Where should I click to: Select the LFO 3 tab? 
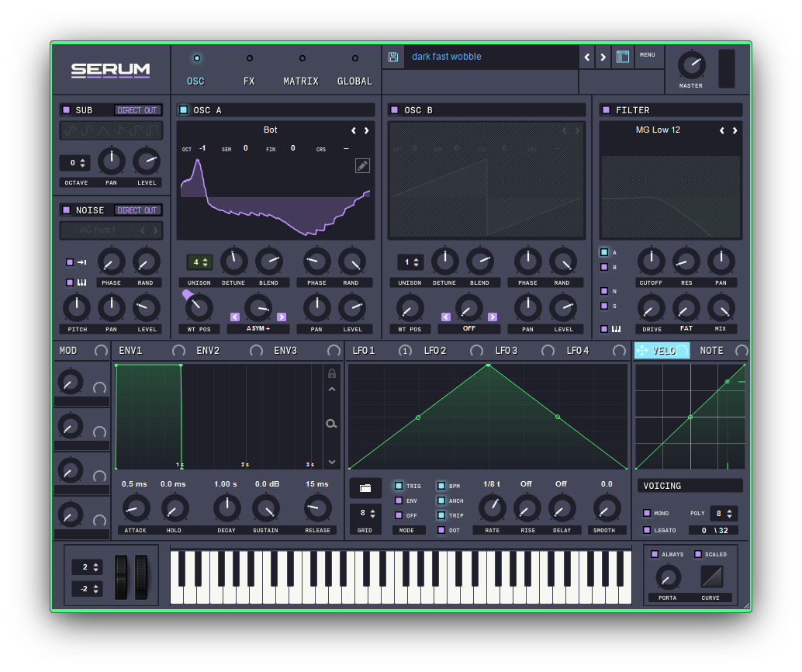click(506, 351)
